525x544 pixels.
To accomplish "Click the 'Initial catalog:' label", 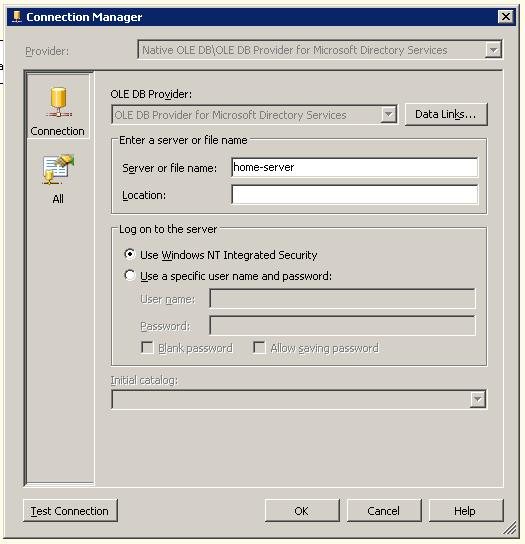I will coord(144,380).
